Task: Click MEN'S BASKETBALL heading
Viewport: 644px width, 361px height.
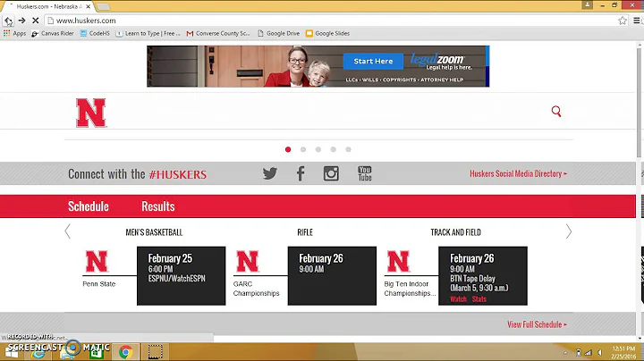Action: tap(154, 232)
